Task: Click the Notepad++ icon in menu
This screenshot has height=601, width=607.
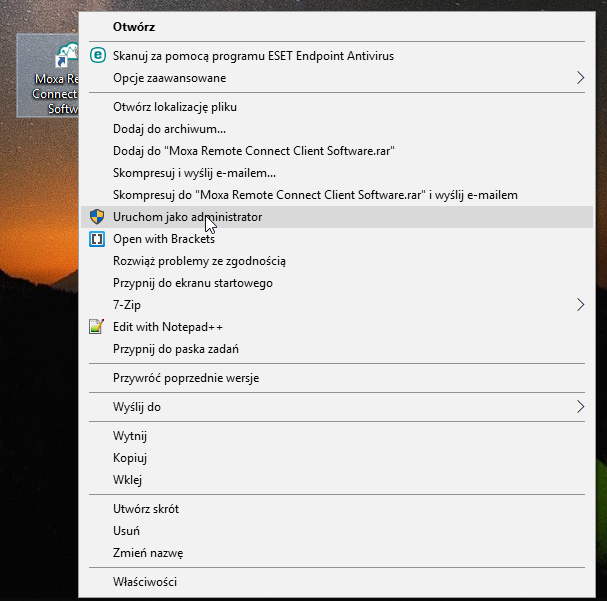Action: click(x=97, y=327)
